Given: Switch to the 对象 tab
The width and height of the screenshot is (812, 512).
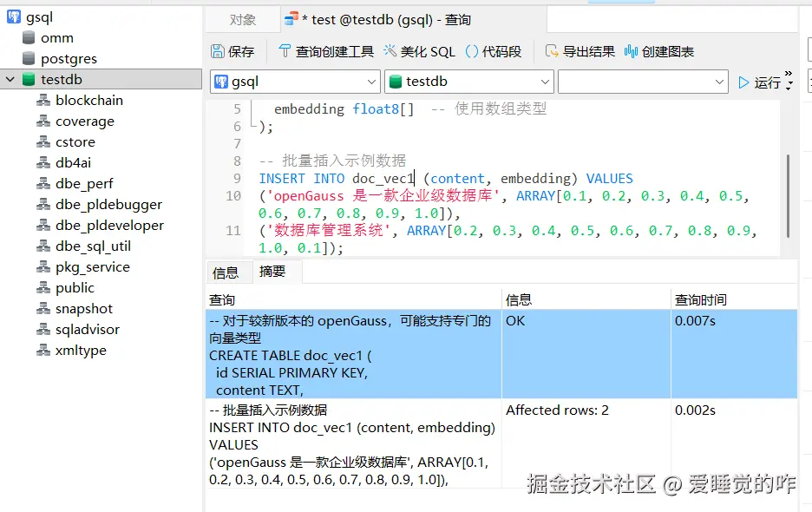Looking at the screenshot, I should click(243, 20).
